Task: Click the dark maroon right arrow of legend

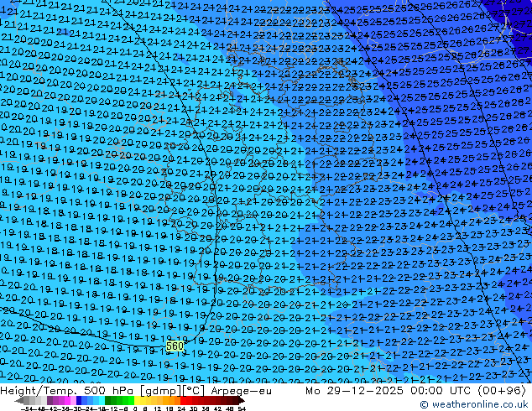Action: click(x=241, y=401)
